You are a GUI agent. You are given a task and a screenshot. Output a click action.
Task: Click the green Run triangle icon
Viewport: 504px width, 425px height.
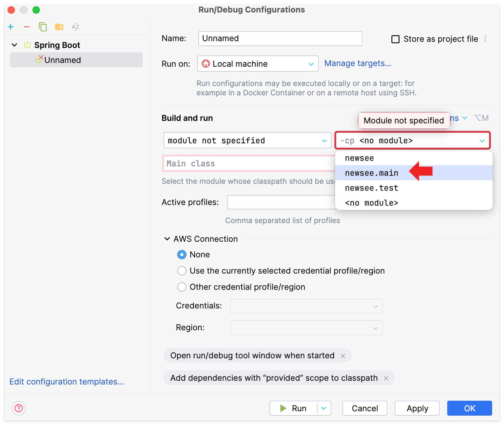(283, 408)
